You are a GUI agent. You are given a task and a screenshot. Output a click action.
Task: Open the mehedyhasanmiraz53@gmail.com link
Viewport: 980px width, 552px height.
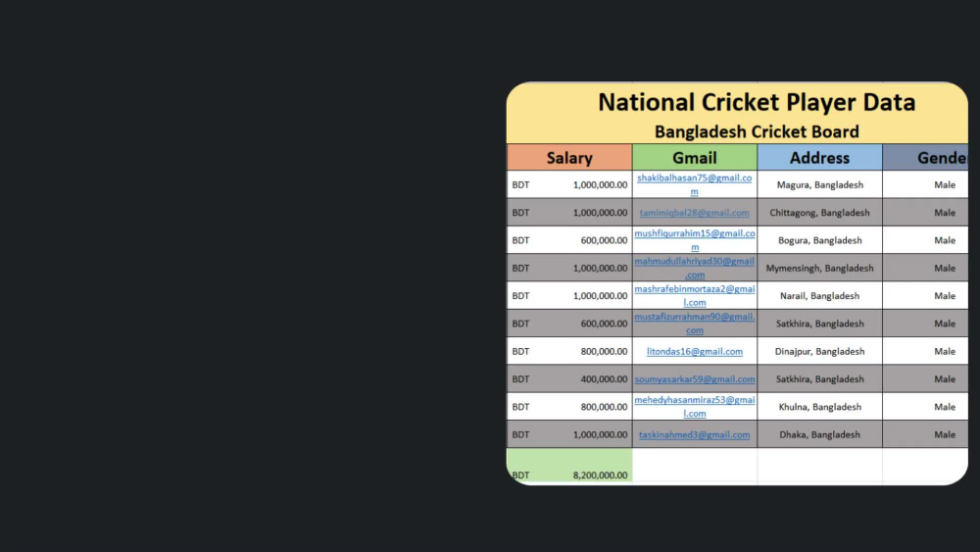coord(695,406)
